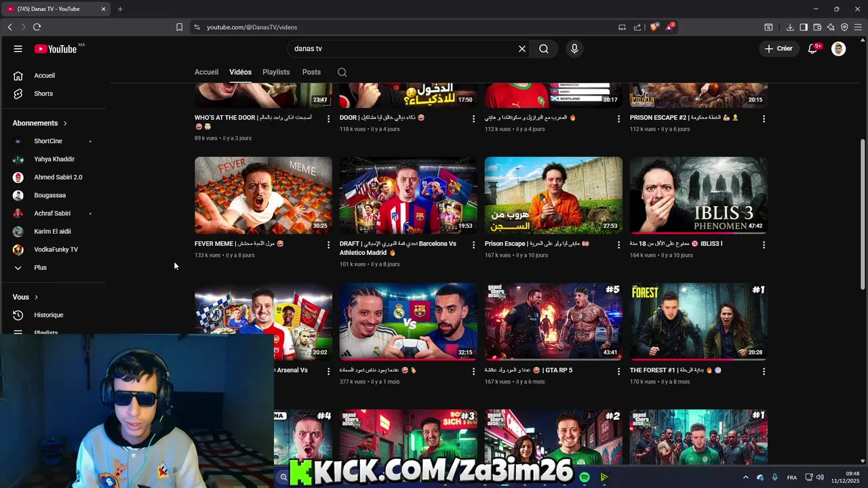Open Leo AI sparkle icon
Viewport: 868px width, 488px height.
831,27
